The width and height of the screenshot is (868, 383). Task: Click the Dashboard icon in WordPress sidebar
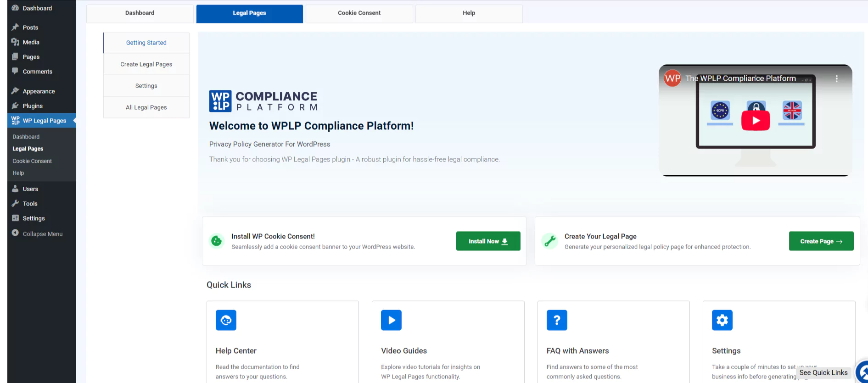[15, 8]
